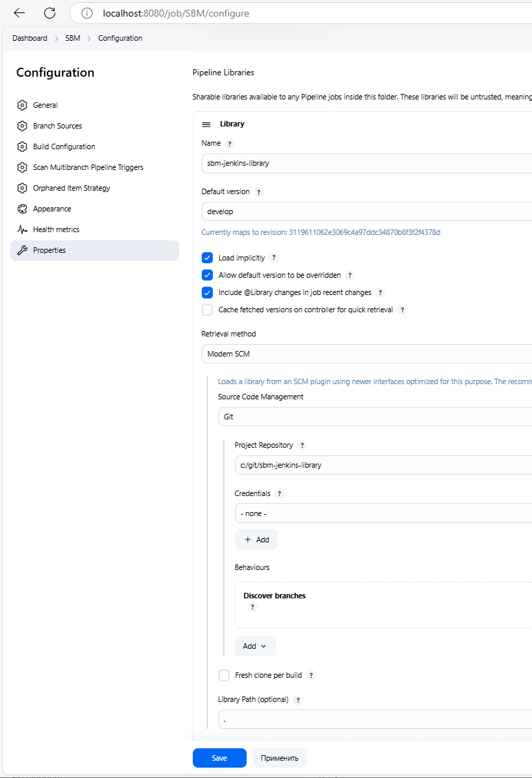Open help icon next to Default version
The height and width of the screenshot is (778, 532).
(x=258, y=192)
